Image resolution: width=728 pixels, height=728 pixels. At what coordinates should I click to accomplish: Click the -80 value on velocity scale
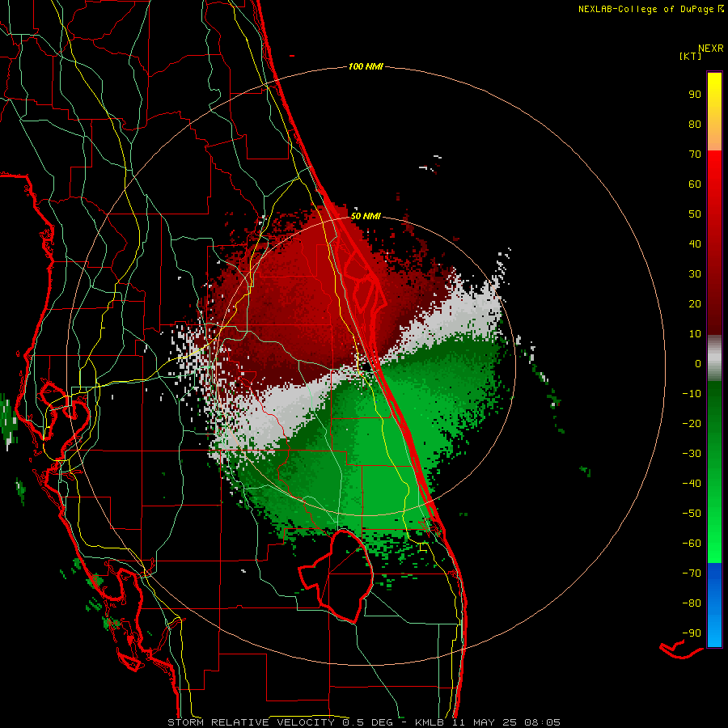click(692, 603)
